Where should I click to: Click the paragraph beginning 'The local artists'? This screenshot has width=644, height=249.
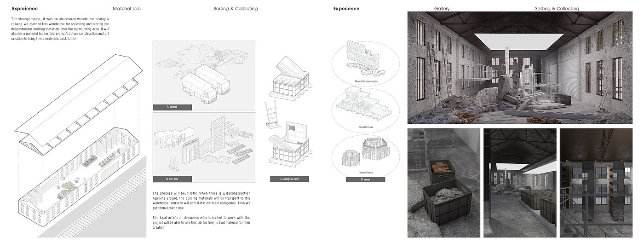[201, 222]
